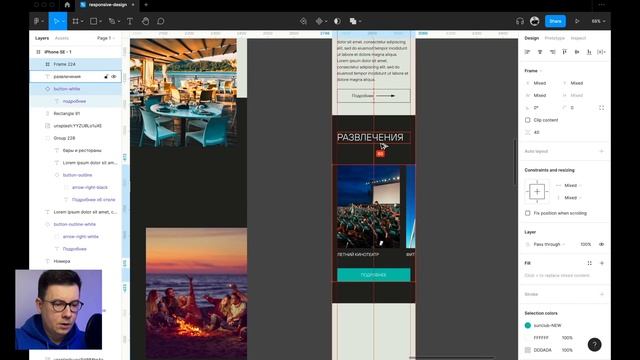Switch to the Assets tab

62,38
